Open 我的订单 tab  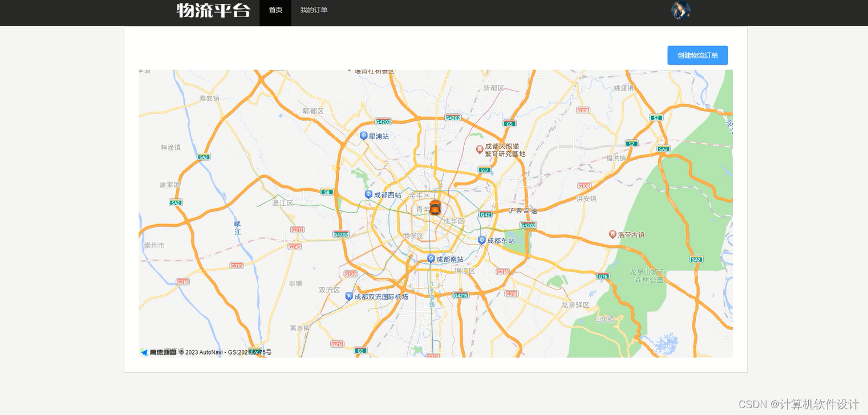click(x=314, y=10)
